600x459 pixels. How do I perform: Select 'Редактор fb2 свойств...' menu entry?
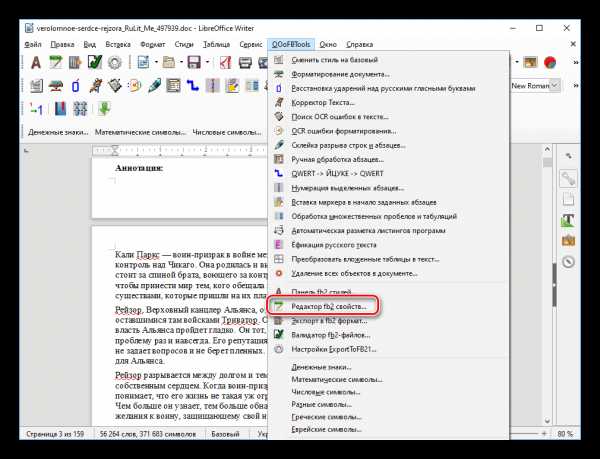point(388,306)
